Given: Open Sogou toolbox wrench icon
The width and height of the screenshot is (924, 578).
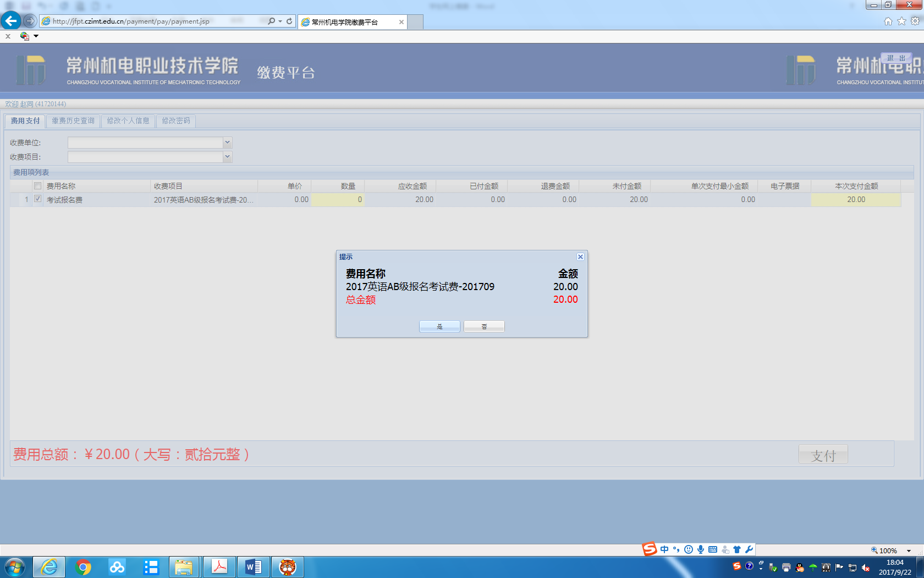Looking at the screenshot, I should point(749,549).
